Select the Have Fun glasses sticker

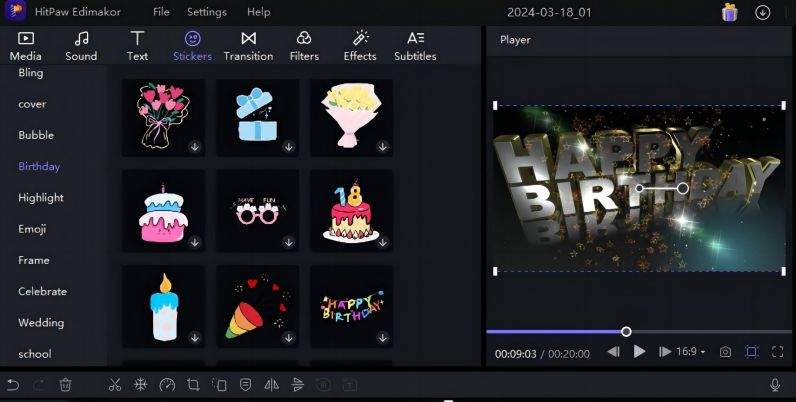[257, 211]
